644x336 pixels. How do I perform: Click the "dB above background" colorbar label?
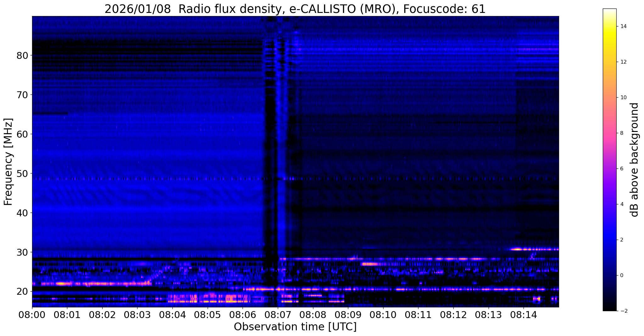[635, 160]
